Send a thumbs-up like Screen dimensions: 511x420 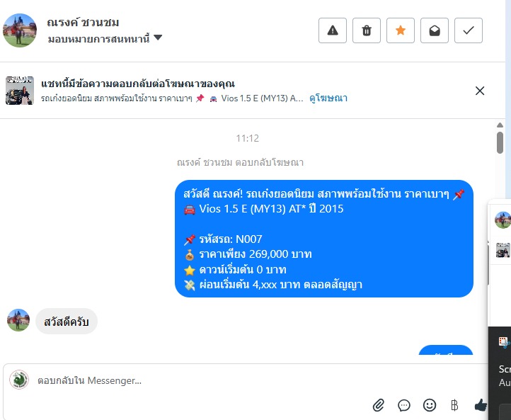(x=481, y=405)
